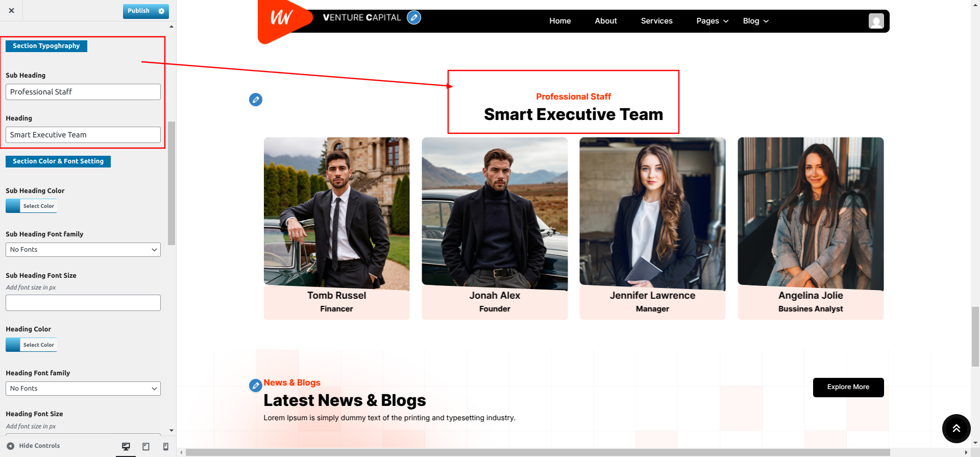980x457 pixels.
Task: Open the Heading Font family dropdown
Action: [x=83, y=389]
